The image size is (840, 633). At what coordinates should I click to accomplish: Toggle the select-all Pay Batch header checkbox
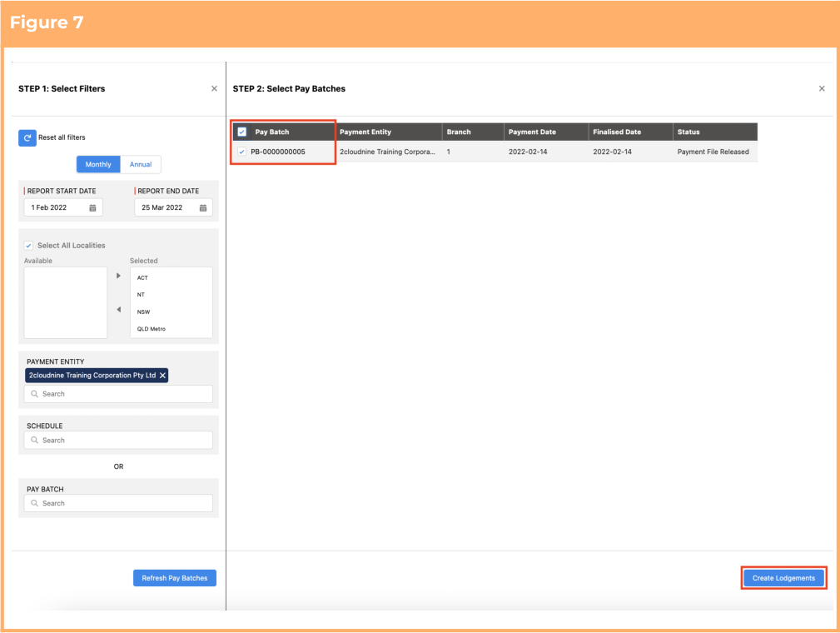242,132
